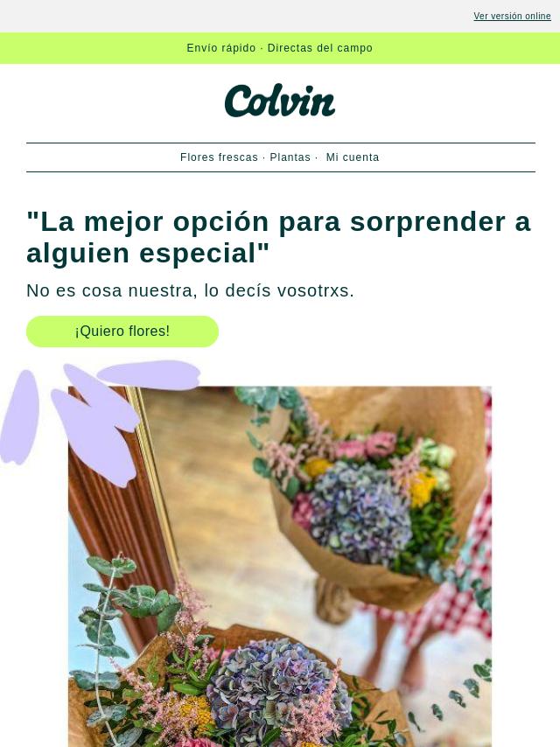560x747 pixels.
Task: Open the Mi cuenta link
Action: [x=353, y=157]
